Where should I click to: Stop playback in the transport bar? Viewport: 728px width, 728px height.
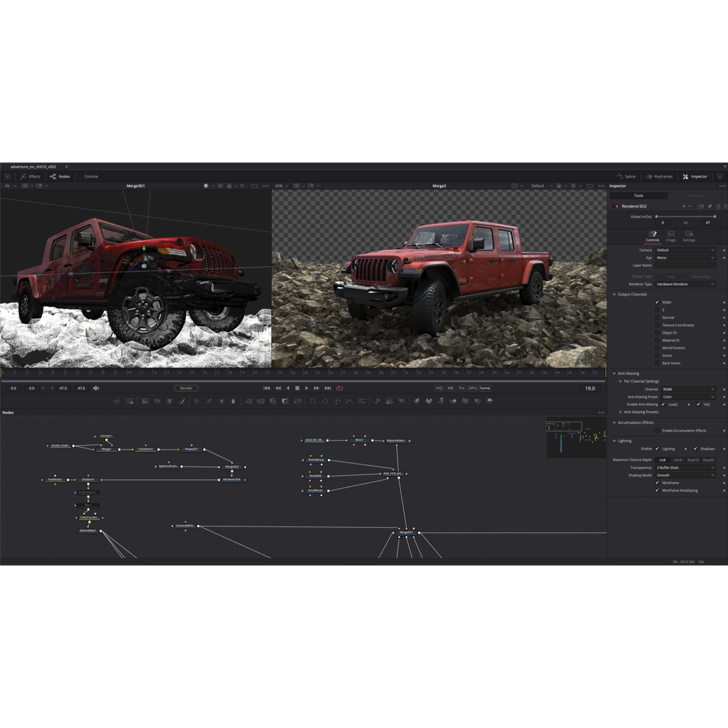click(x=297, y=388)
